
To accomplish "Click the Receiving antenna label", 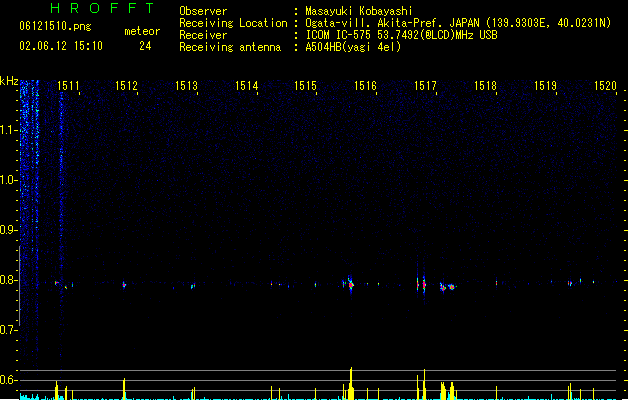I will tap(230, 47).
